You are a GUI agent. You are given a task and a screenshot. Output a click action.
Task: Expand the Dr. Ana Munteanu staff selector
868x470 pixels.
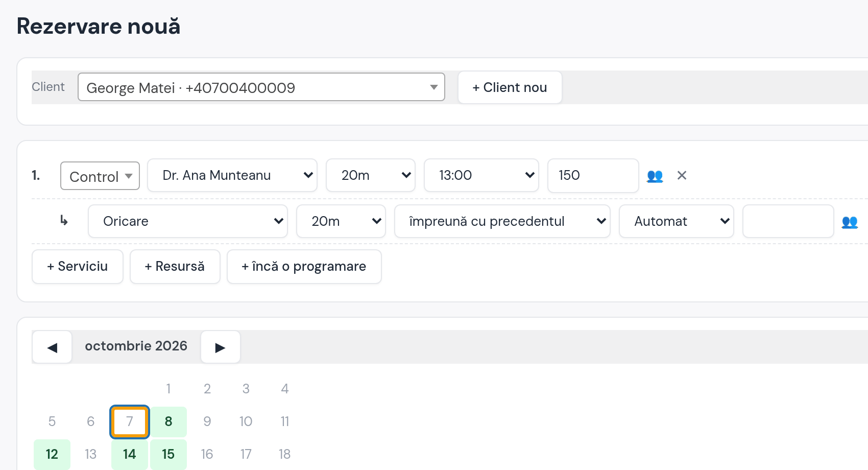coord(232,176)
